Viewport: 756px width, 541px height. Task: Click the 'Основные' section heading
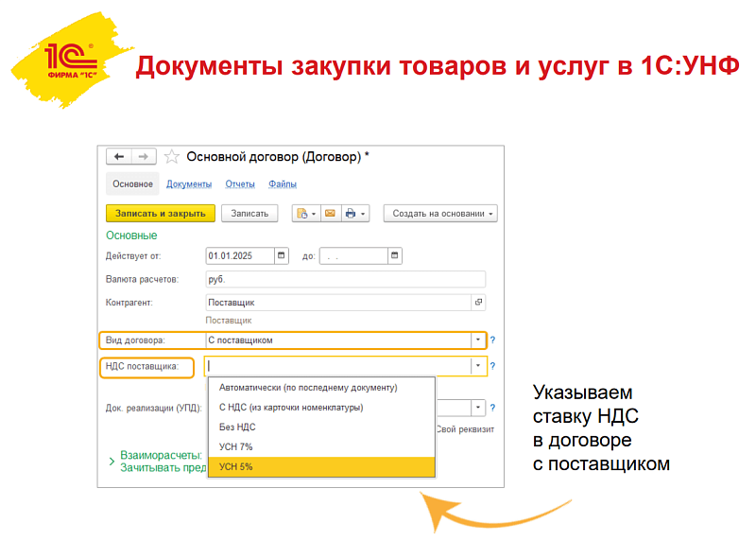click(x=131, y=236)
